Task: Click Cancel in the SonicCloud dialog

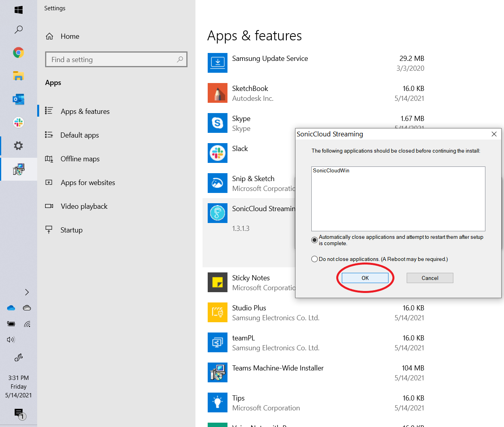Action: (430, 278)
